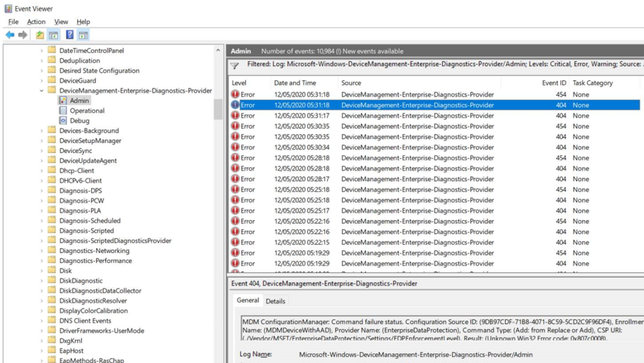Click the MDM ConfigurationManager error description text

point(443,330)
